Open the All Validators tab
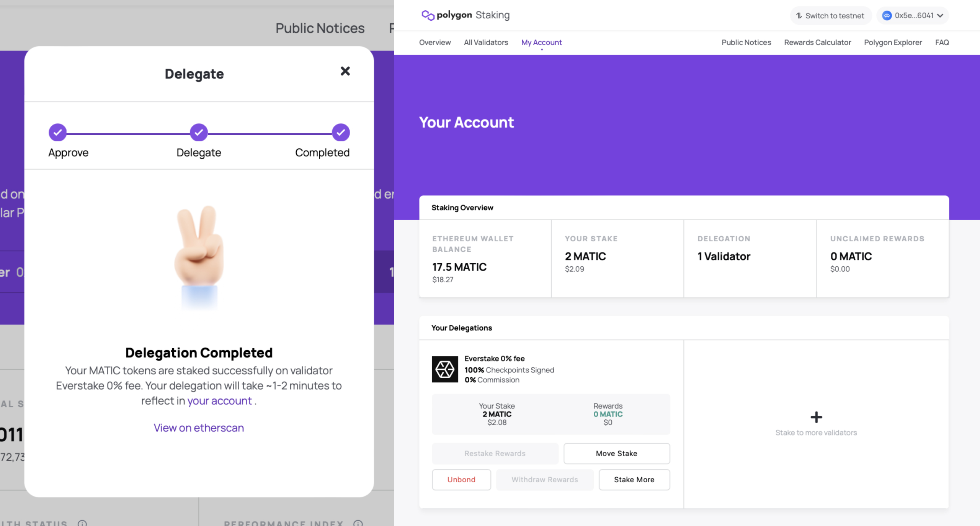This screenshot has height=526, width=980. coord(486,42)
